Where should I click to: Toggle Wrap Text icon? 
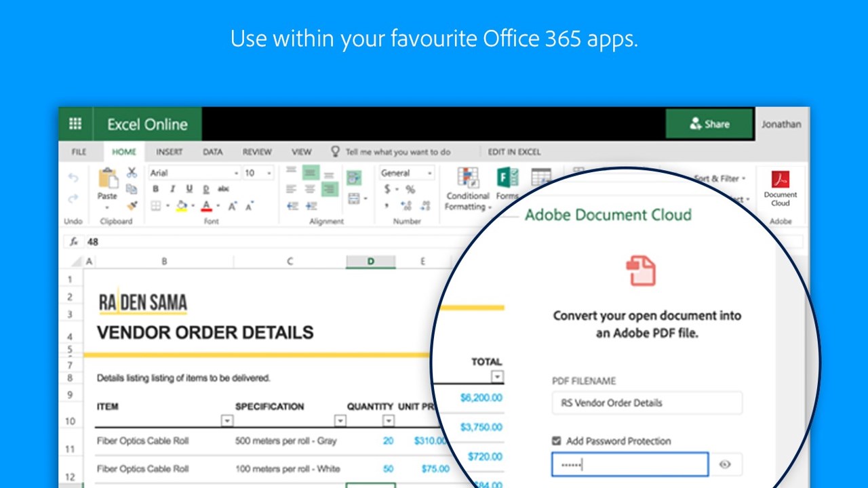354,178
